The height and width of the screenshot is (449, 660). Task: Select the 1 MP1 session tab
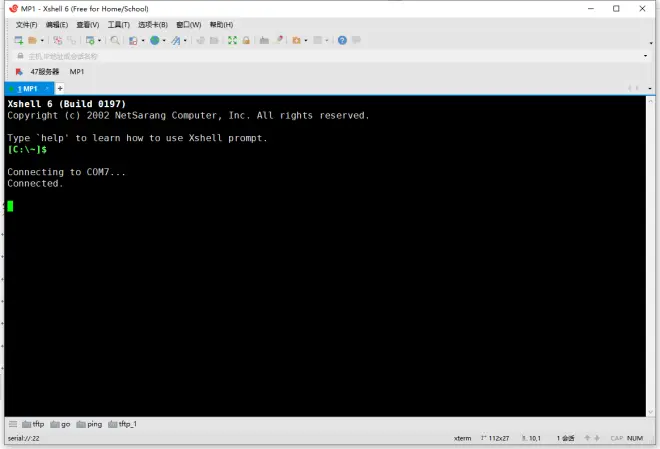click(28, 89)
